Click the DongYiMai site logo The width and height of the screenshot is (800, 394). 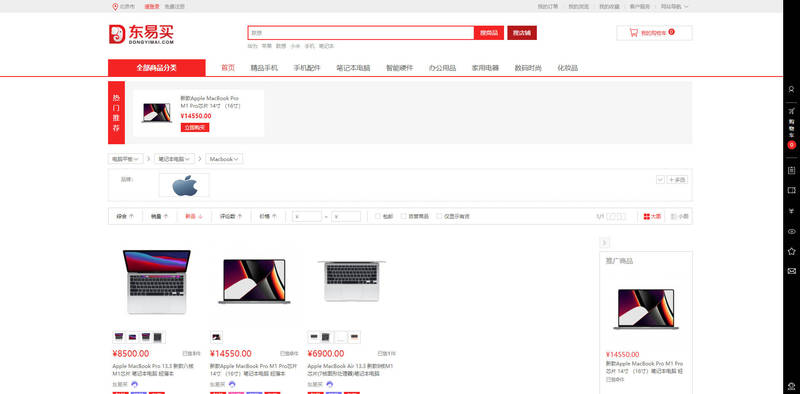(x=141, y=34)
